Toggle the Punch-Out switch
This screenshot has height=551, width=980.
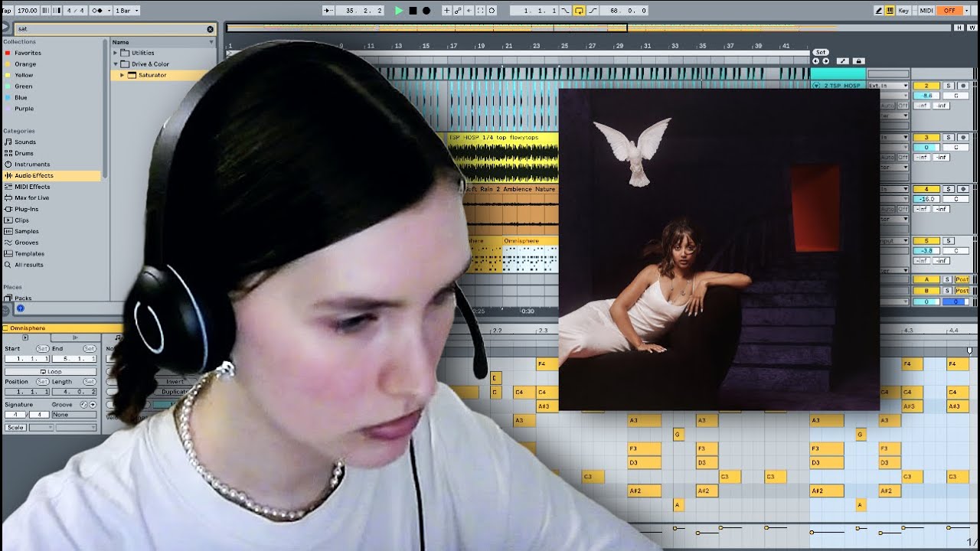[593, 11]
